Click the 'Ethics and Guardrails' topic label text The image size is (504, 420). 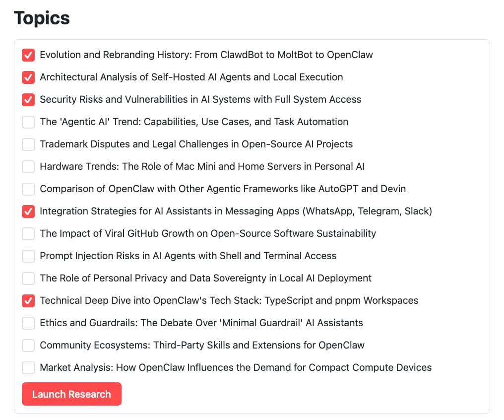tap(201, 323)
